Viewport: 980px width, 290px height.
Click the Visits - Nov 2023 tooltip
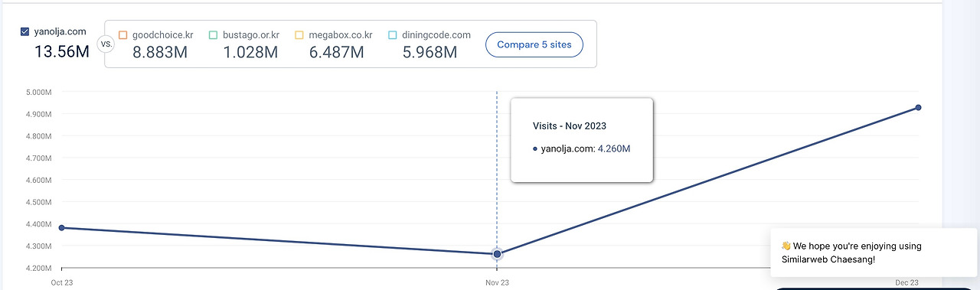581,139
